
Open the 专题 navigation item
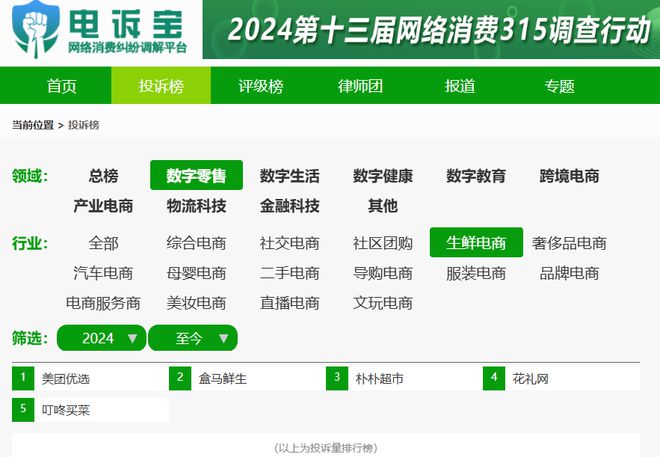point(559,86)
